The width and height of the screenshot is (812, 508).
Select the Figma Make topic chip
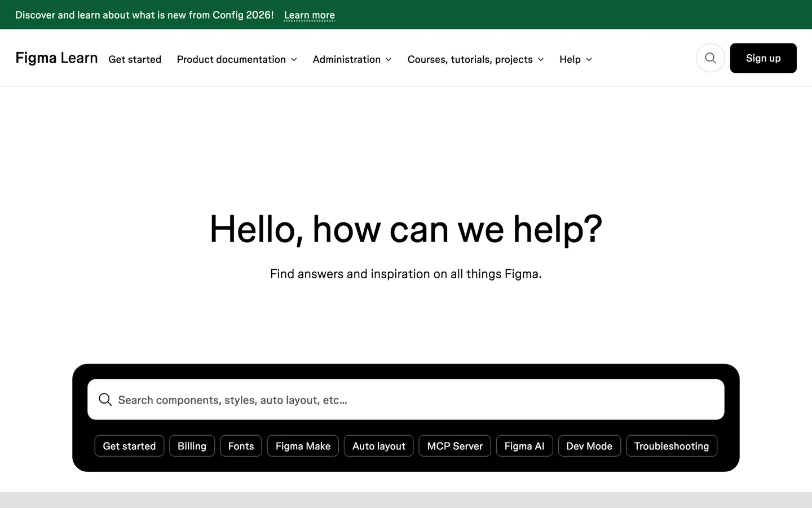303,446
